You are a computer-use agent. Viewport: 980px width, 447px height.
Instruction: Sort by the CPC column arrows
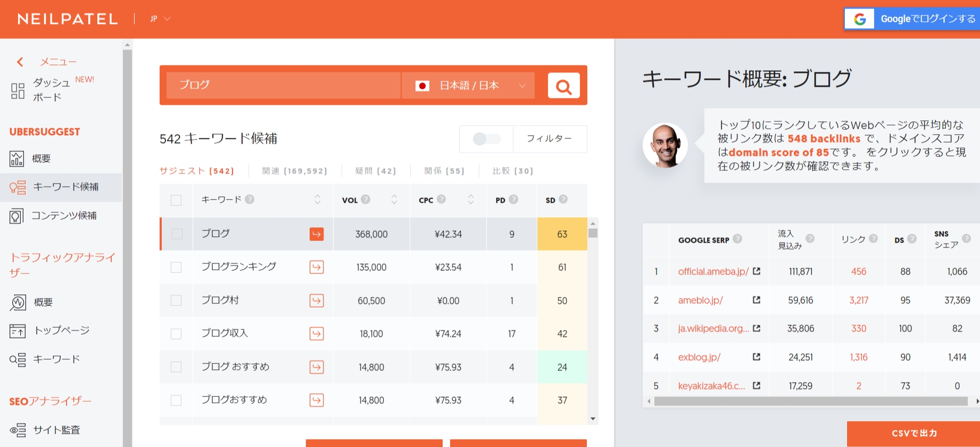pyautogui.click(x=471, y=200)
